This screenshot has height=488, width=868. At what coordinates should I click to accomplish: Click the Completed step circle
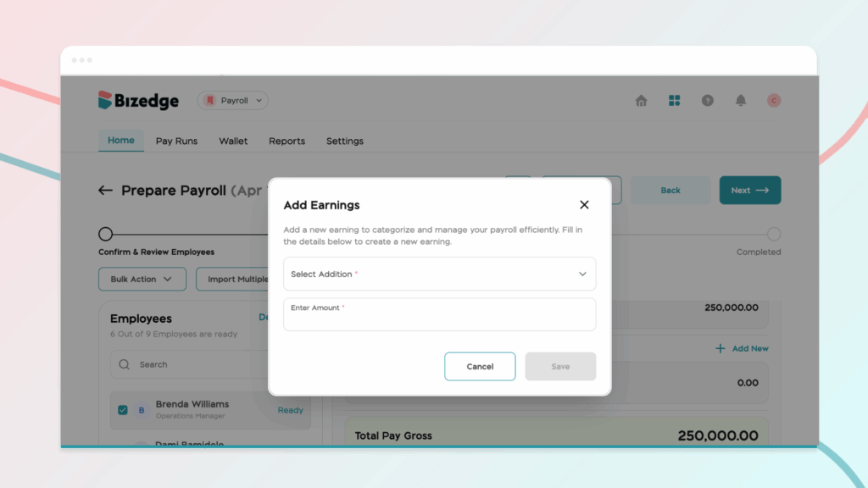click(773, 234)
